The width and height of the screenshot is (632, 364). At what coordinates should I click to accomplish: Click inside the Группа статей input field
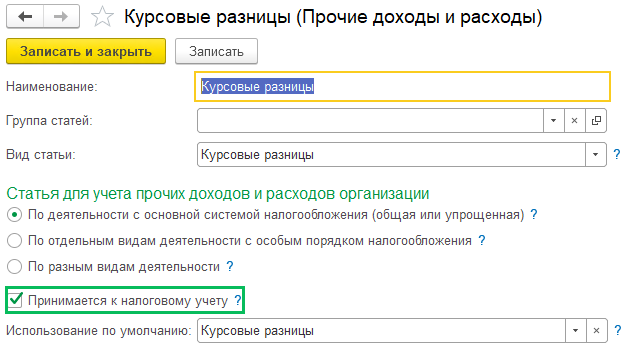pos(370,121)
